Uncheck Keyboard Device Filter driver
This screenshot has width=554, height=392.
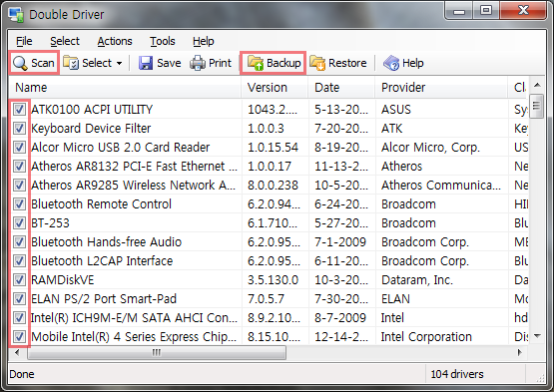tap(19, 129)
